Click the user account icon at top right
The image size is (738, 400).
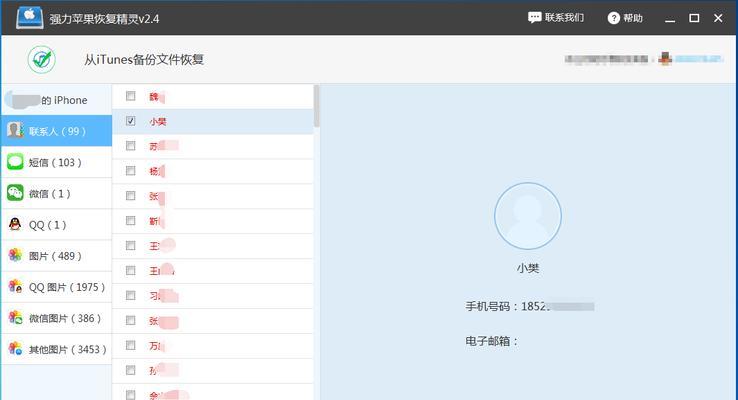coord(665,59)
